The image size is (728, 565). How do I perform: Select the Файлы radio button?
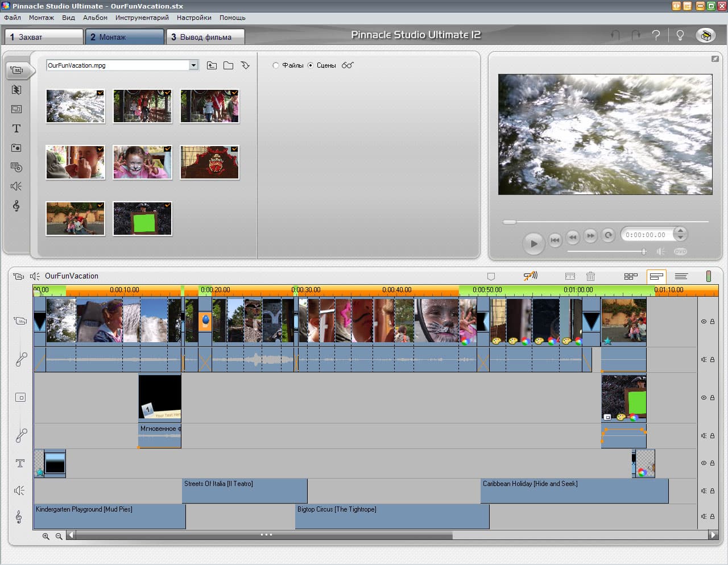[x=276, y=65]
